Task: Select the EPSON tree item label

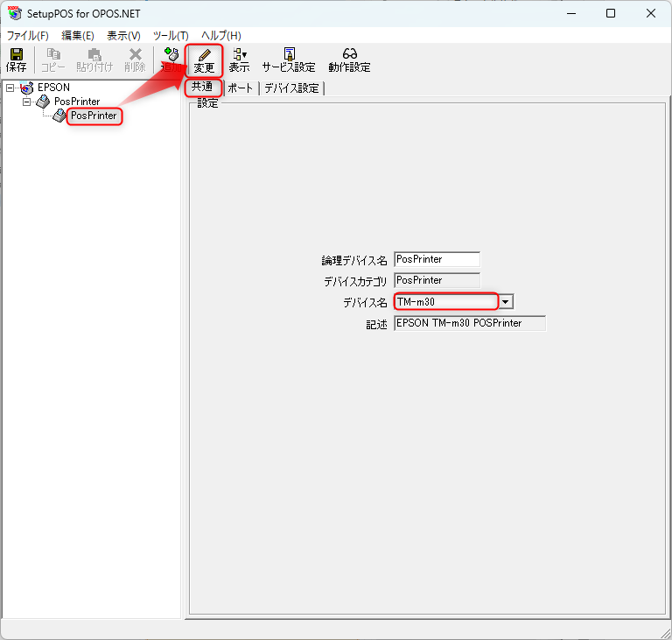Action: pyautogui.click(x=53, y=88)
